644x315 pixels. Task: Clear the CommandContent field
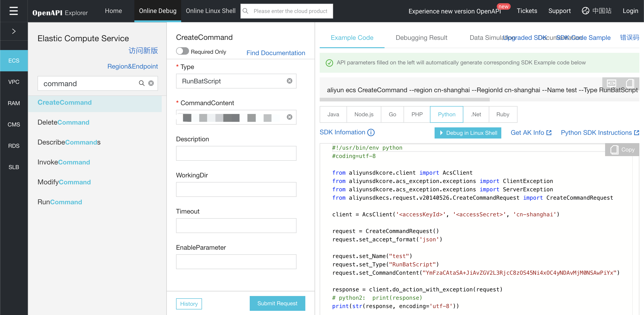[289, 117]
